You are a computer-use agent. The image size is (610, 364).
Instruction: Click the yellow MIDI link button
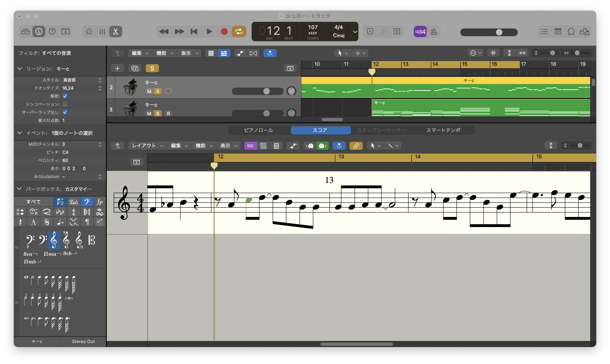coord(356,146)
